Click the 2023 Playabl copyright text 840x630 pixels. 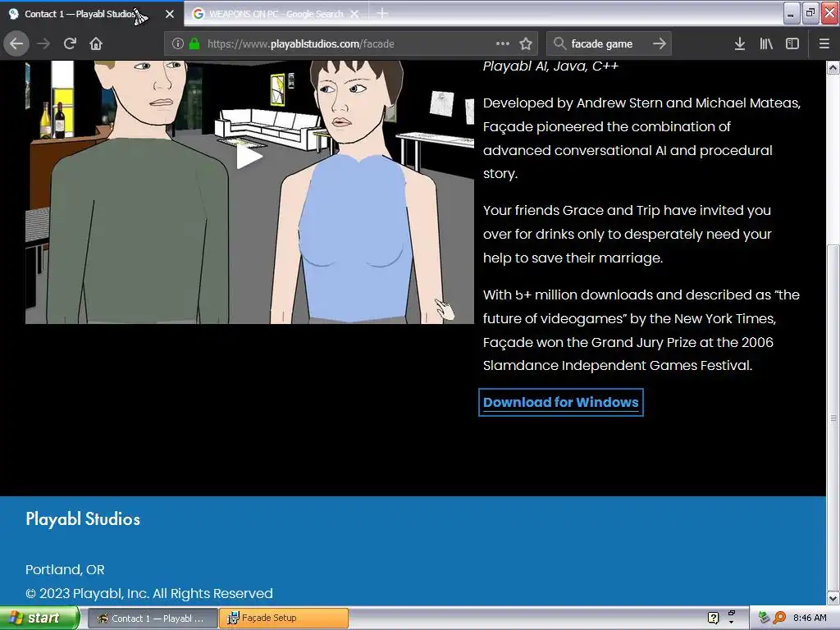[x=149, y=594]
